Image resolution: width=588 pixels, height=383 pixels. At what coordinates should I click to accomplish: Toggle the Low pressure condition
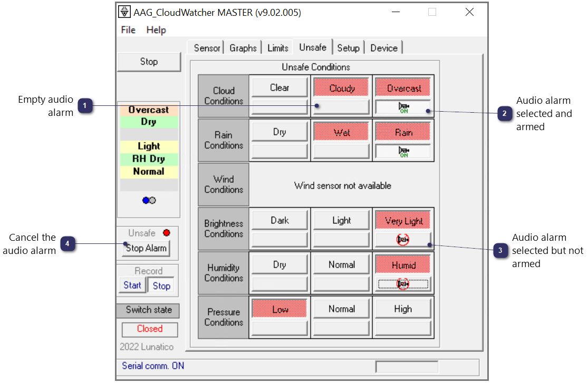click(279, 309)
